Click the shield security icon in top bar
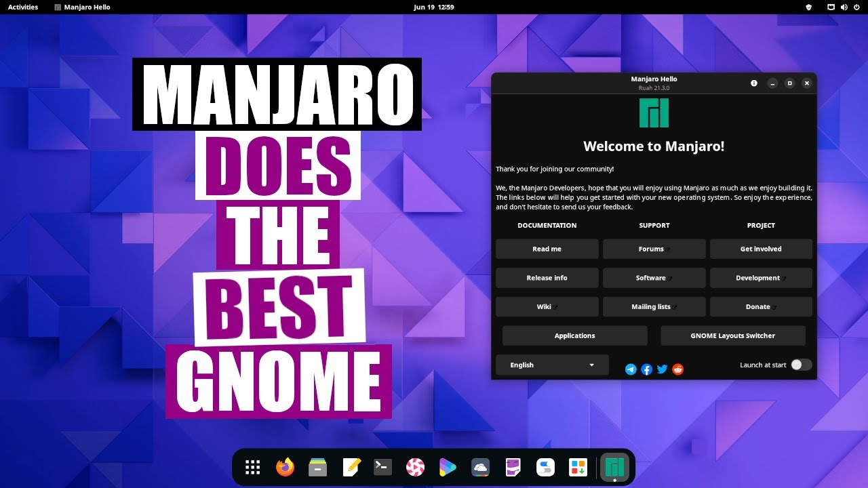Image resolution: width=868 pixels, height=488 pixels. (x=808, y=7)
